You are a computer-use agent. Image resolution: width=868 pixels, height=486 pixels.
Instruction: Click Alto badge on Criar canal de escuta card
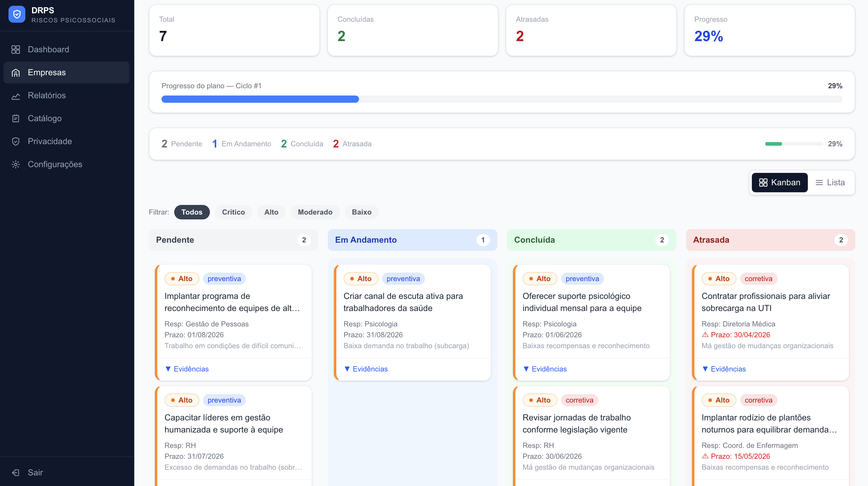click(x=361, y=279)
